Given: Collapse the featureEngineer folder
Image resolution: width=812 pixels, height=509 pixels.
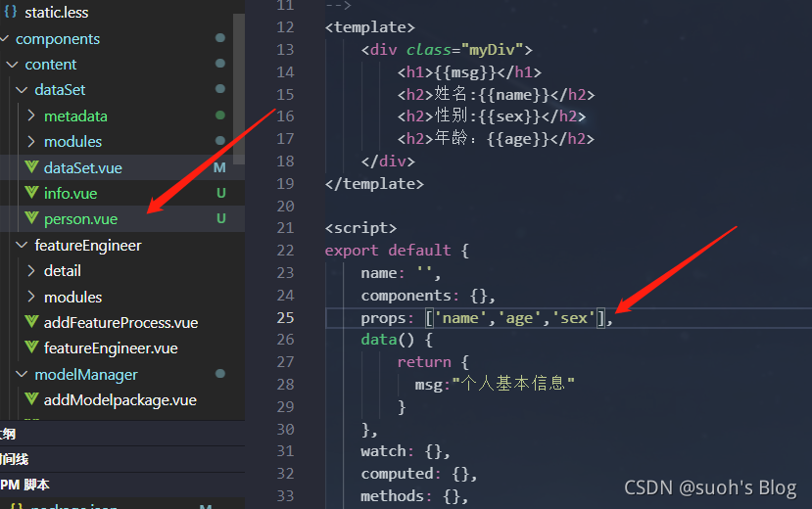Looking at the screenshot, I should [x=22, y=245].
